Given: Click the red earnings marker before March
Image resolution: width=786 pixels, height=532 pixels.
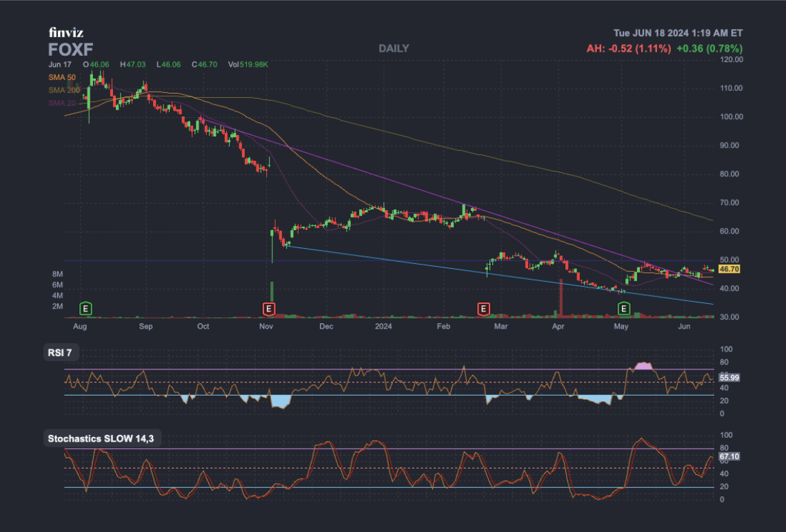Looking at the screenshot, I should click(x=483, y=307).
